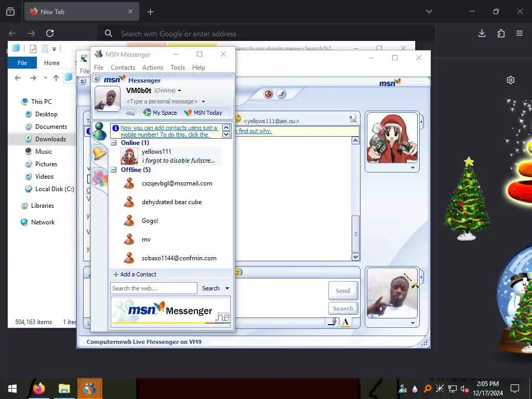Open the Help menu

point(198,67)
